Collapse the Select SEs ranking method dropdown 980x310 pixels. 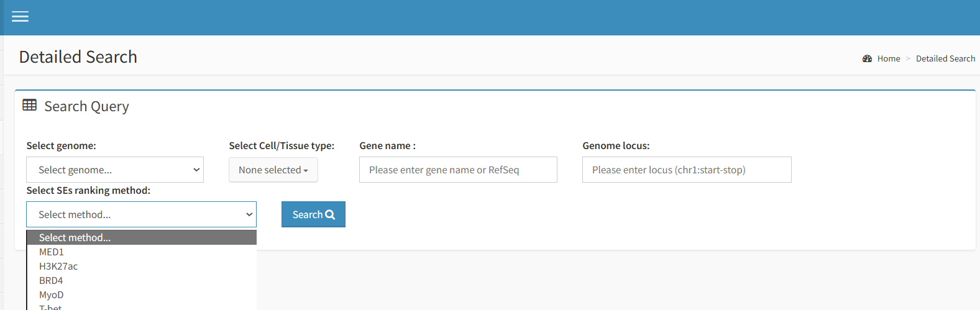click(141, 214)
